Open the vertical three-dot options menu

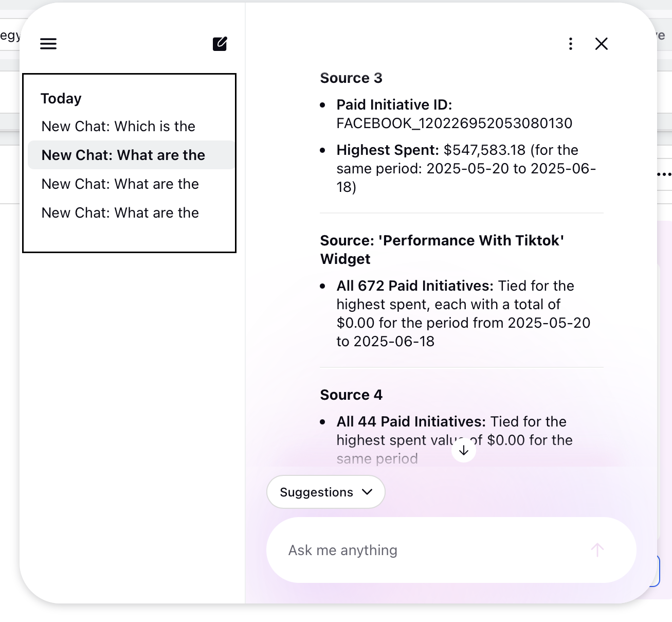571,44
